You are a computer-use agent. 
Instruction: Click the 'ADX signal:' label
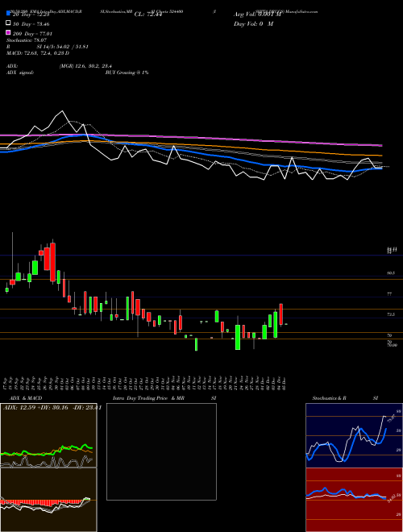coord(20,73)
